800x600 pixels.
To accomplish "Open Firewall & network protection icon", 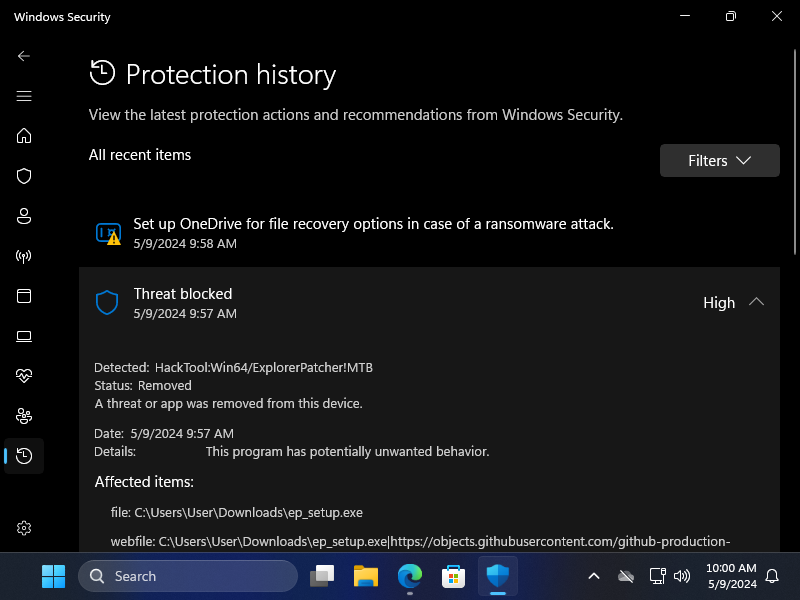I will [24, 256].
